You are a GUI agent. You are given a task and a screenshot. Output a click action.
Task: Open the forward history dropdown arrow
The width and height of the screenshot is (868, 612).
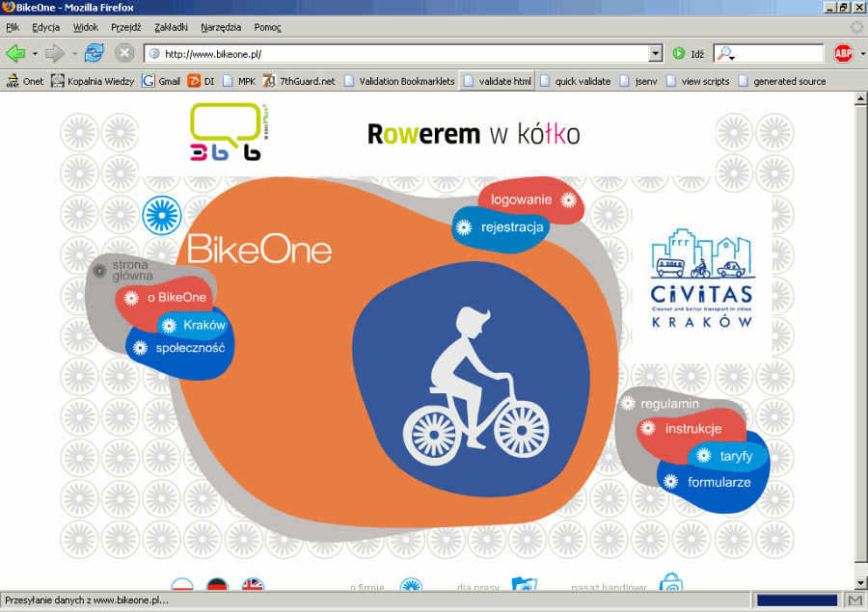(x=74, y=54)
